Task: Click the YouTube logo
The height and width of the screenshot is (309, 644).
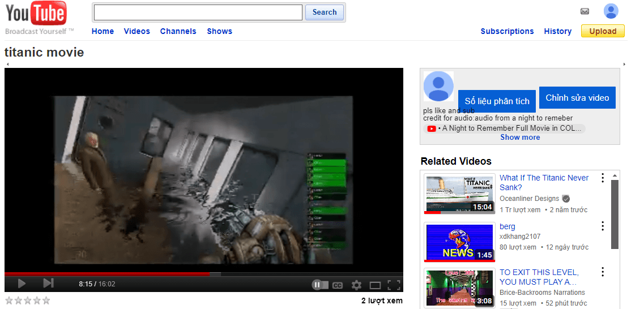Action: 36,14
